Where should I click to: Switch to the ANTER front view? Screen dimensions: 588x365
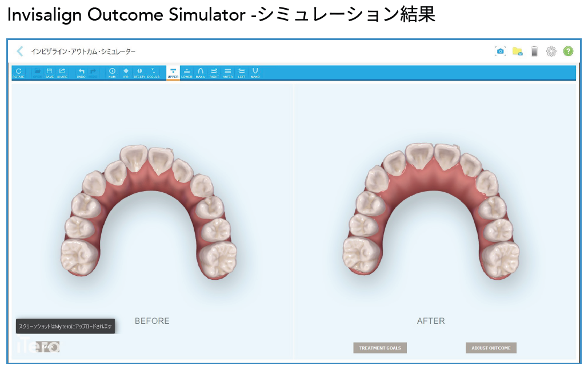point(227,73)
